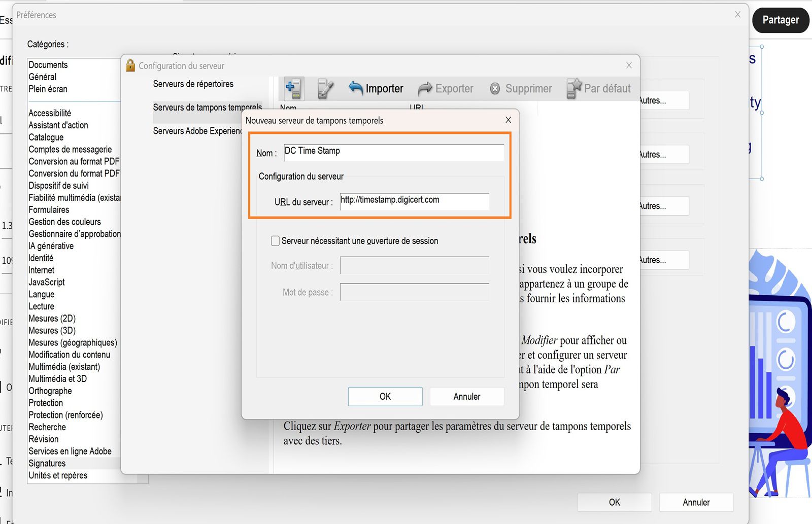The image size is (812, 524).
Task: Click the Partager button
Action: click(780, 20)
